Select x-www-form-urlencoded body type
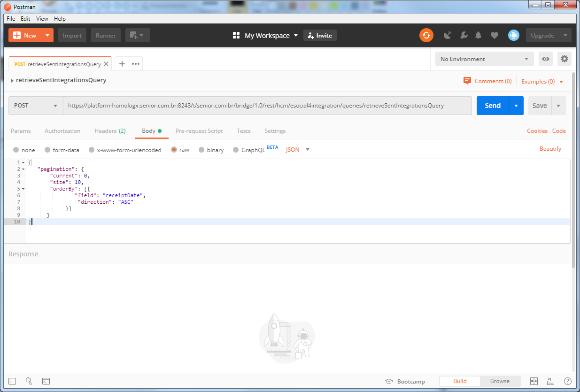580x392 pixels. (x=92, y=150)
